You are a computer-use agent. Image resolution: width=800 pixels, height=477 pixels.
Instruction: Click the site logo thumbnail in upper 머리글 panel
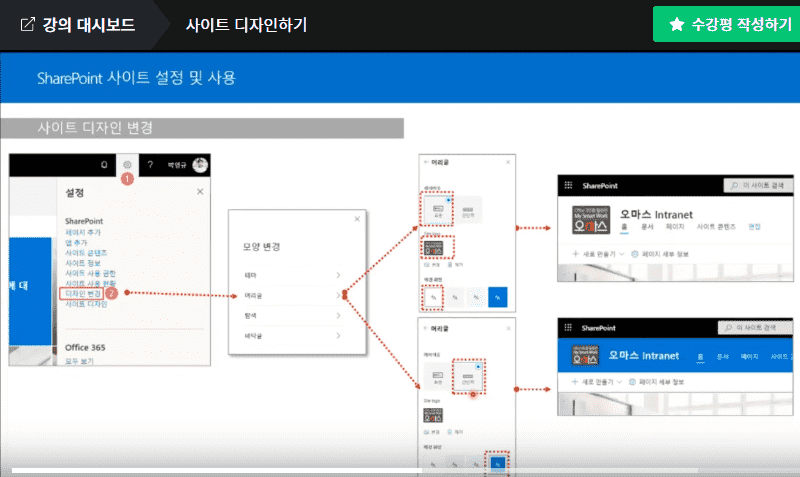(433, 248)
